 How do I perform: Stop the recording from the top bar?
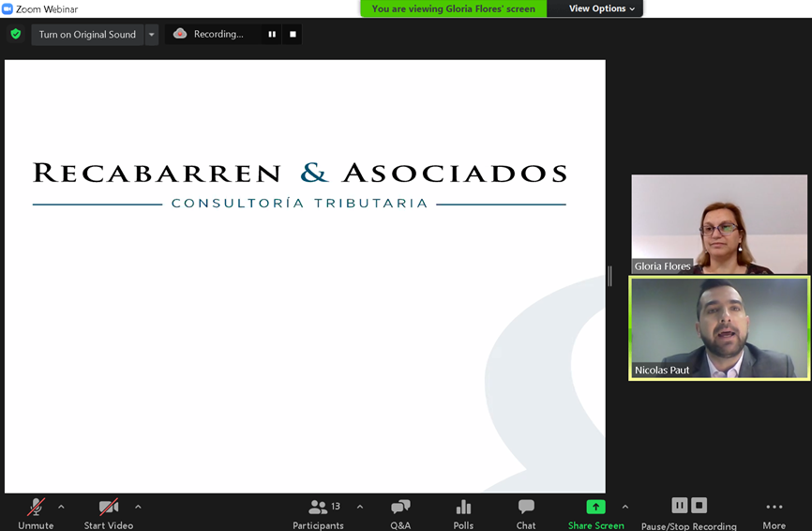pyautogui.click(x=293, y=34)
